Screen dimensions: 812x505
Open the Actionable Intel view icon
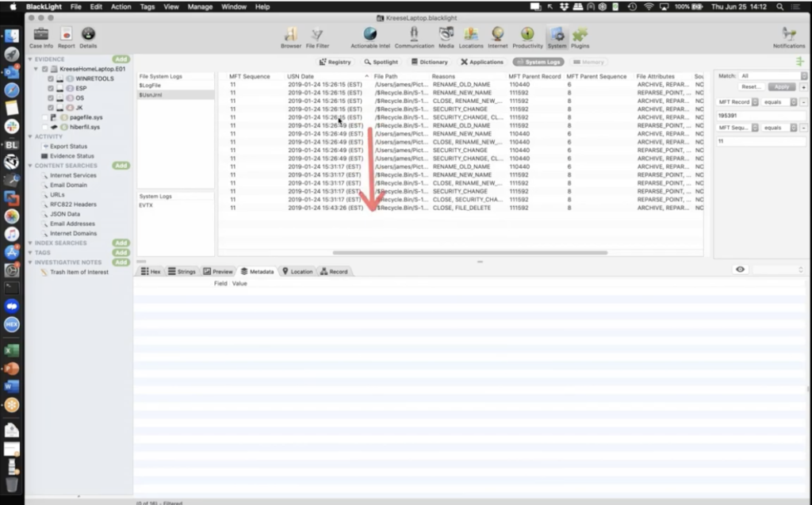tap(370, 34)
